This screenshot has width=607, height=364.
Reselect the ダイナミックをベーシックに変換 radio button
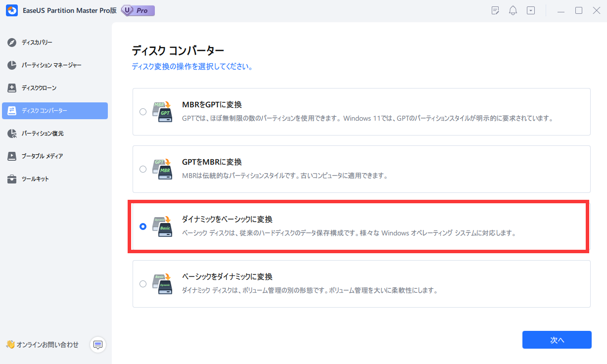pyautogui.click(x=143, y=227)
